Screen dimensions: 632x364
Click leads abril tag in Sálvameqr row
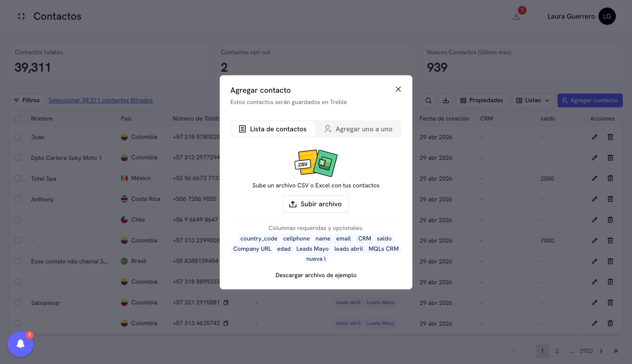pyautogui.click(x=348, y=303)
